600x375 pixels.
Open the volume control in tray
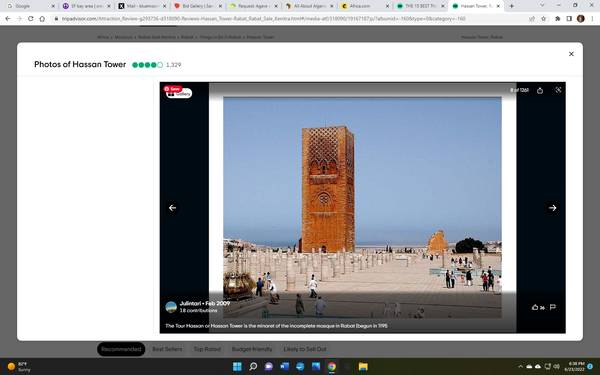coord(556,367)
